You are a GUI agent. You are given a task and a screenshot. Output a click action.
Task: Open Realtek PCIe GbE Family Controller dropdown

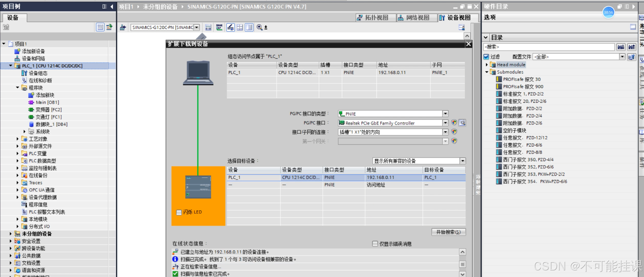coord(446,123)
